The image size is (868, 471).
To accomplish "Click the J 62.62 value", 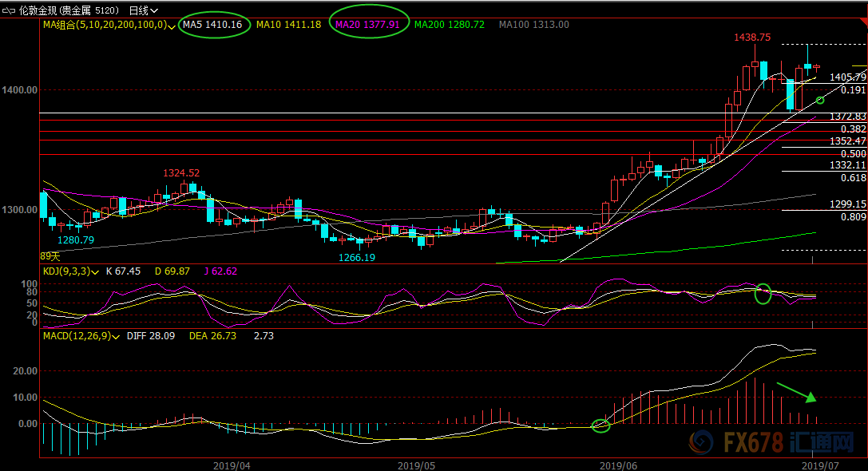I will [x=220, y=271].
